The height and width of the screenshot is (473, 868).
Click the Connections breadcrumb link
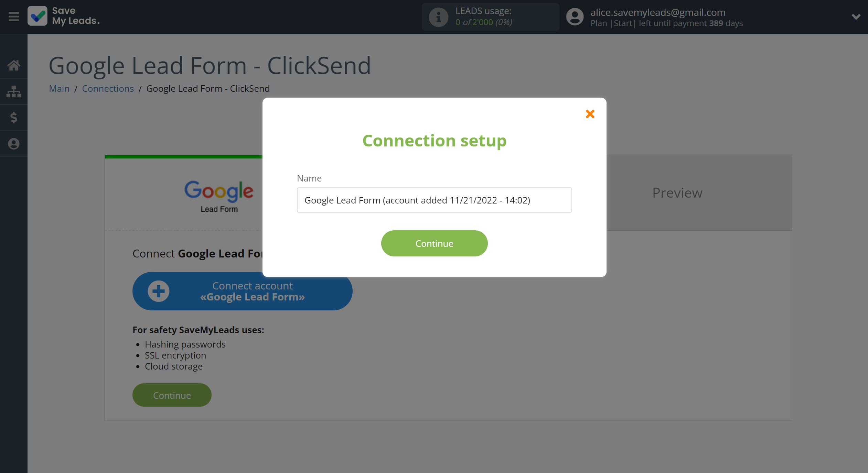click(108, 88)
